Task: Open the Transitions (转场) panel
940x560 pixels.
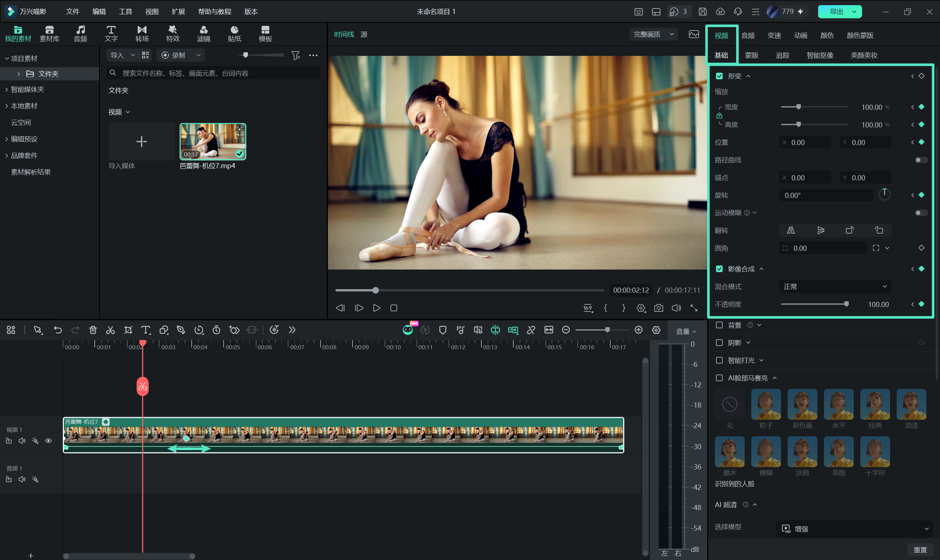Action: [x=142, y=34]
